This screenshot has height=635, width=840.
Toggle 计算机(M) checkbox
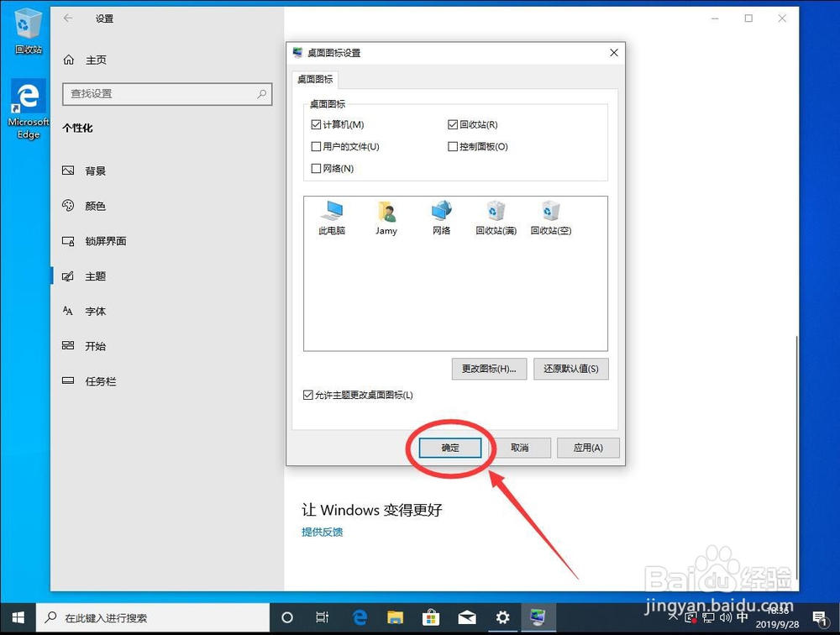[316, 124]
